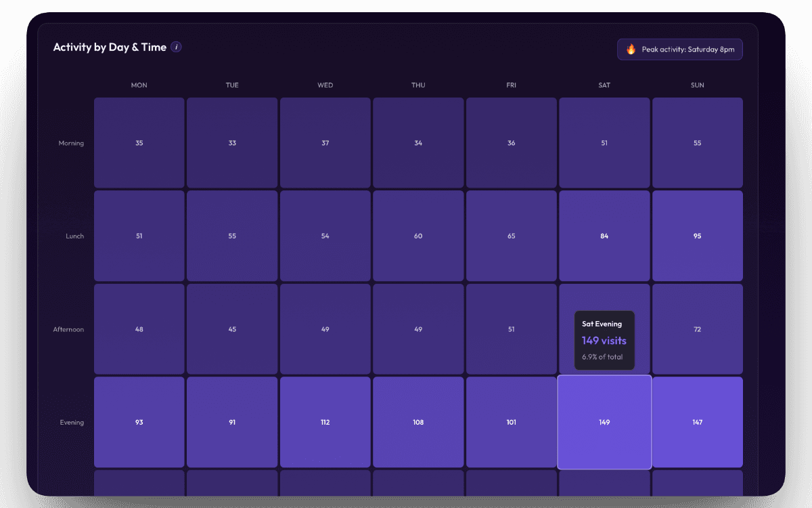Click the Saturday Lunch cell showing 84
This screenshot has height=508, width=812.
pos(604,236)
